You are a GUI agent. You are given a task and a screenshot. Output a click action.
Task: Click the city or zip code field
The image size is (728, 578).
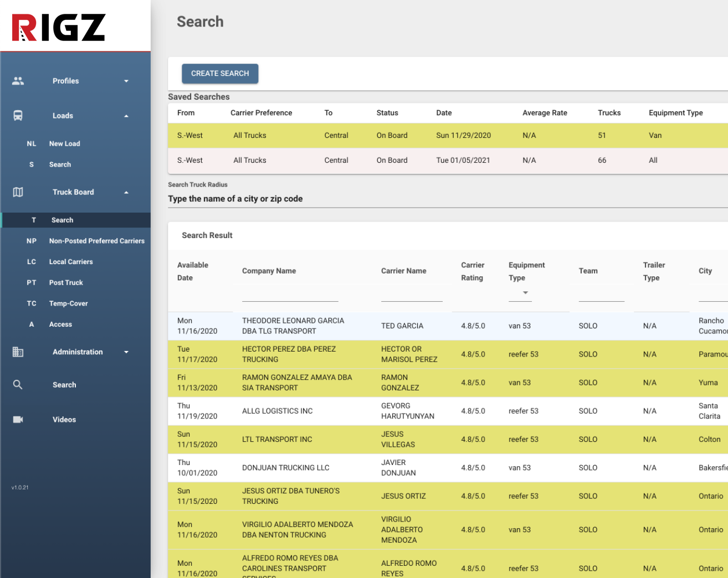(448, 199)
